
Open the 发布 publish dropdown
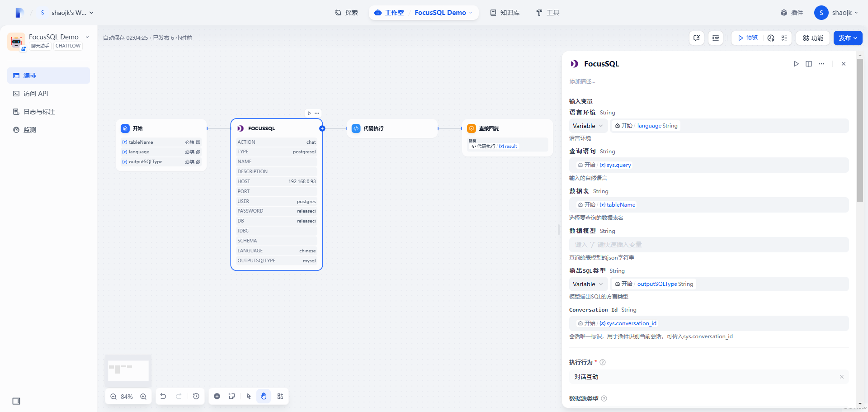tap(848, 38)
